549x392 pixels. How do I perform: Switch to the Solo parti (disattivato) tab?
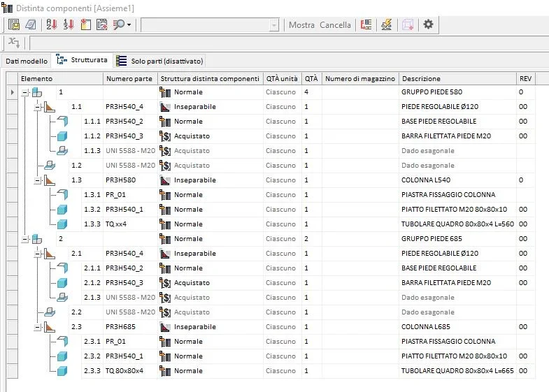pyautogui.click(x=159, y=61)
